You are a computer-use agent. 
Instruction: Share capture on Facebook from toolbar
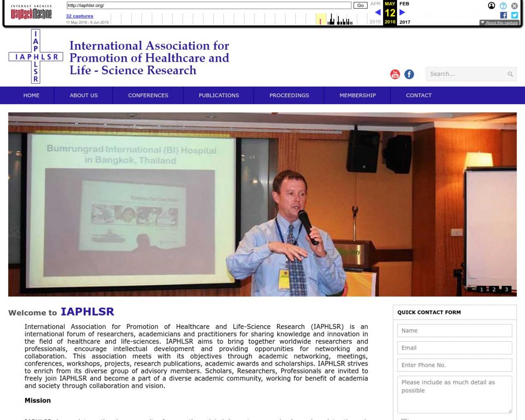tap(503, 15)
